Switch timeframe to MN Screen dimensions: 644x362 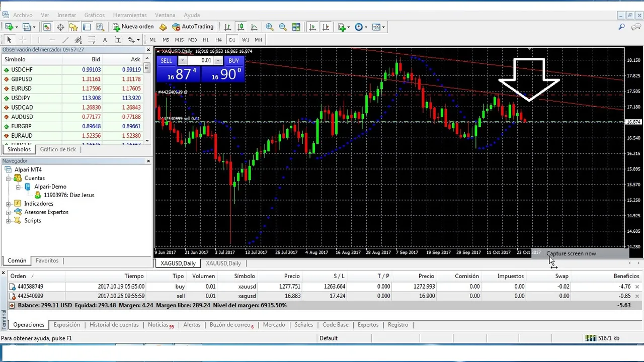coord(258,40)
